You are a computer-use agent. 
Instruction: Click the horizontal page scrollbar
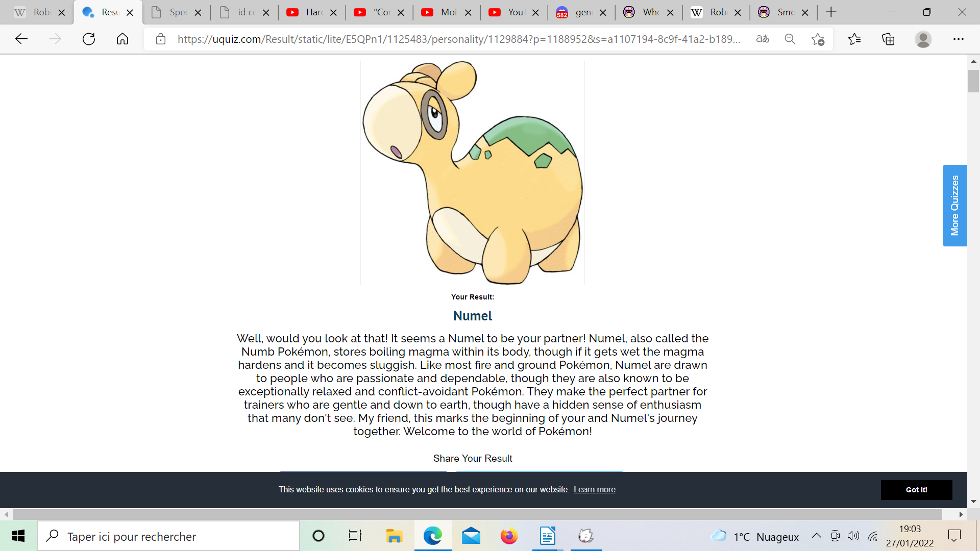tap(477, 514)
